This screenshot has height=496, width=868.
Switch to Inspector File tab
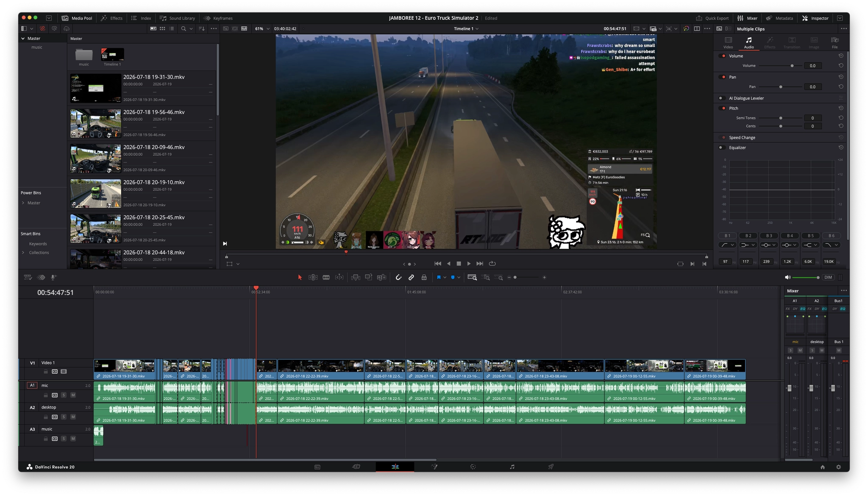coord(835,42)
